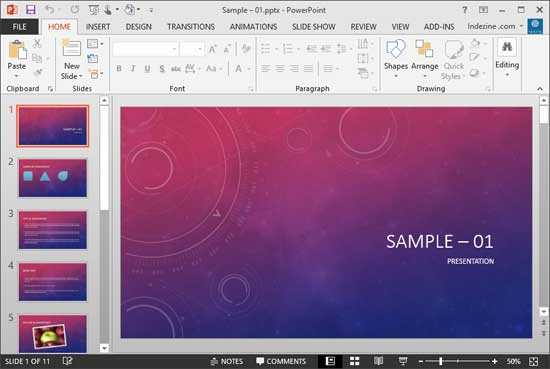Toggle the NOTES pane button
This screenshot has width=550, height=369.
[227, 361]
